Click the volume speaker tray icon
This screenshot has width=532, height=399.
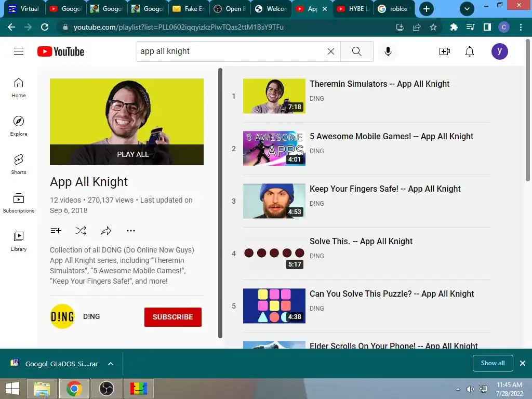(470, 389)
